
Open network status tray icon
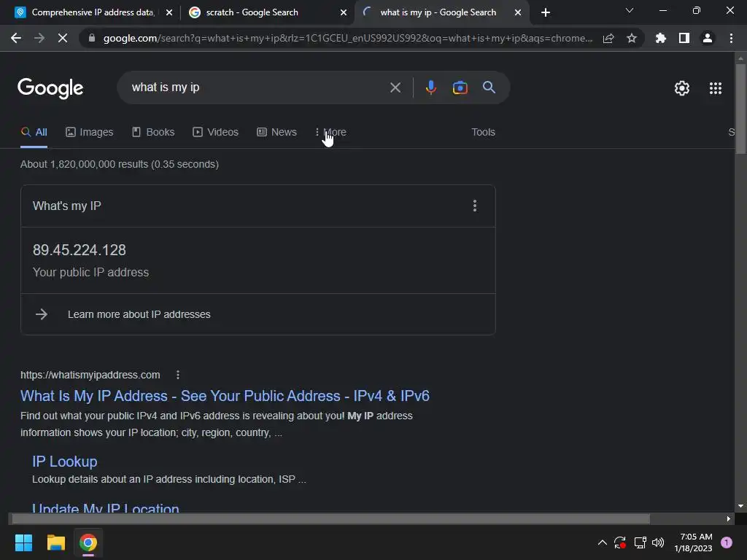click(640, 542)
